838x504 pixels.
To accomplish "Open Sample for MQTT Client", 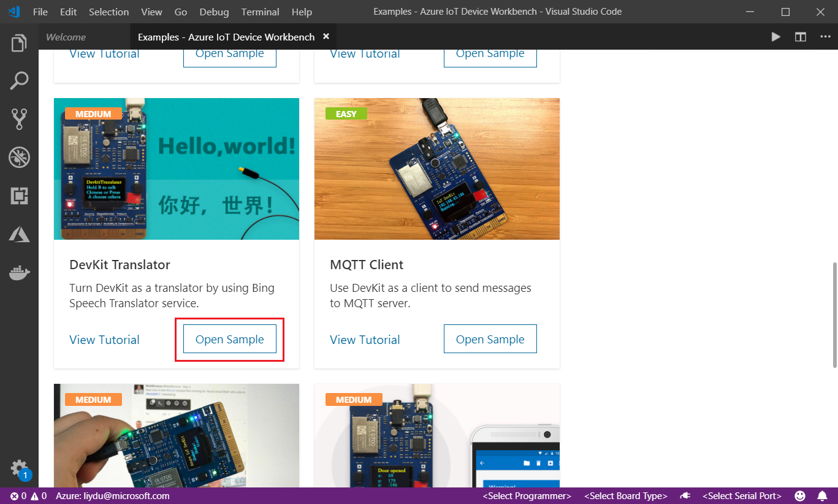I will (490, 339).
